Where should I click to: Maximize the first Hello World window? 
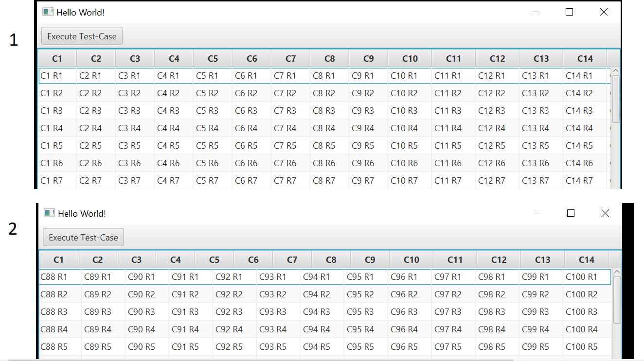point(570,12)
